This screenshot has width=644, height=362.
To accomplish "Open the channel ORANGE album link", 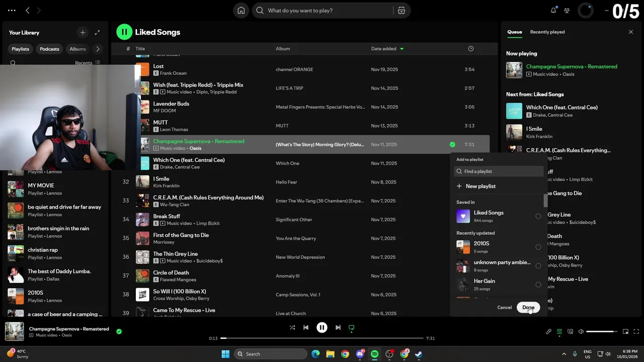I will [294, 69].
